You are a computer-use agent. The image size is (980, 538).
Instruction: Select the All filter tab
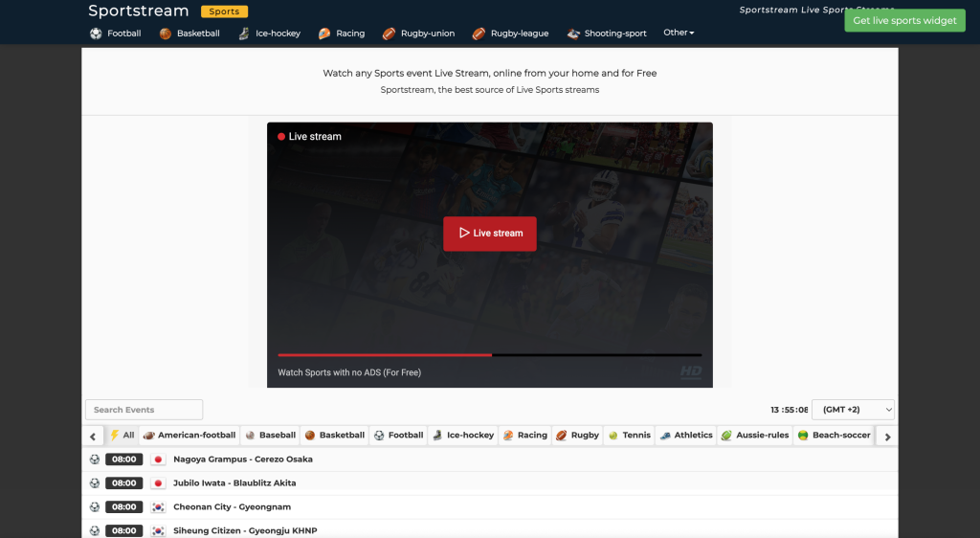[122, 436]
